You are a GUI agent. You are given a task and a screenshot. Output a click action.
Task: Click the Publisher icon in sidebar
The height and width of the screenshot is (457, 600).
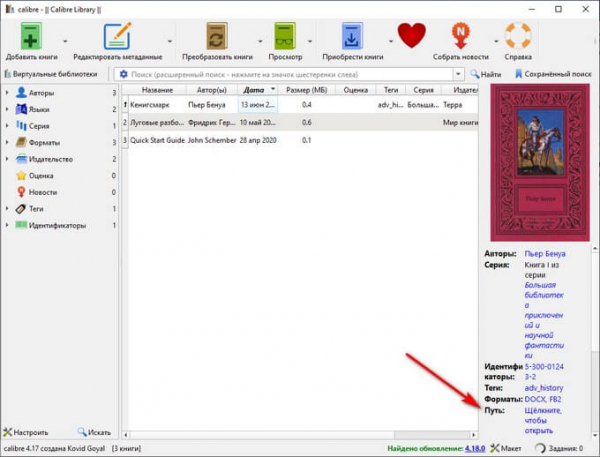pyautogui.click(x=21, y=159)
